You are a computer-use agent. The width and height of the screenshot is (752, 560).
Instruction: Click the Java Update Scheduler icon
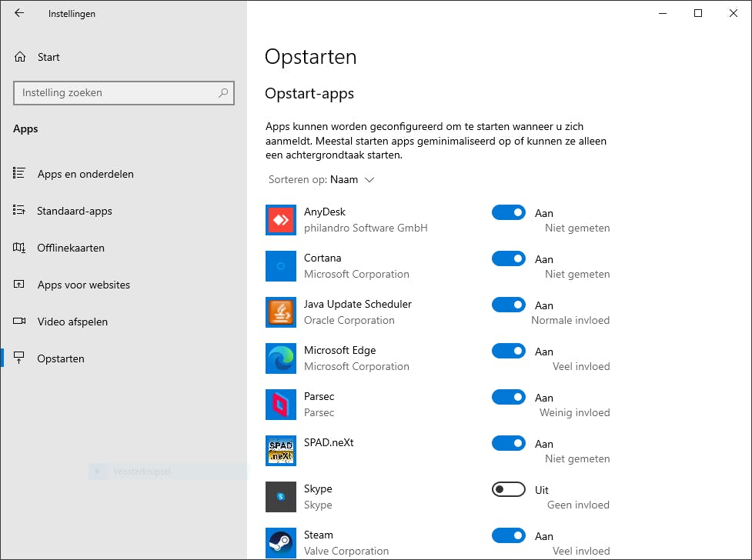280,312
